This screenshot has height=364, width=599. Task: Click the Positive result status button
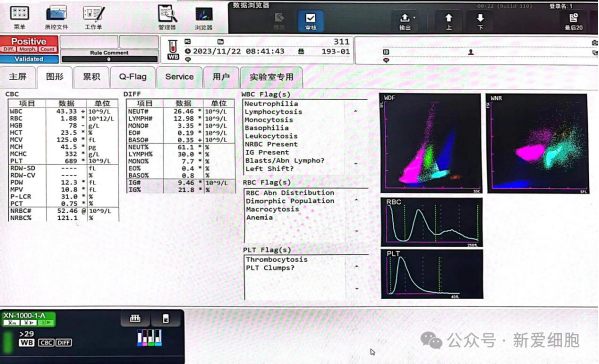pos(29,41)
